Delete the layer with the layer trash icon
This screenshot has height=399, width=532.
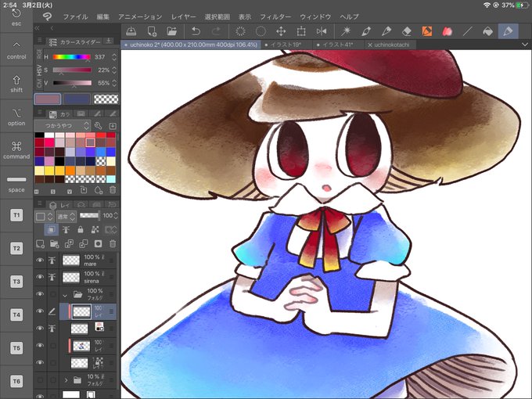click(113, 243)
